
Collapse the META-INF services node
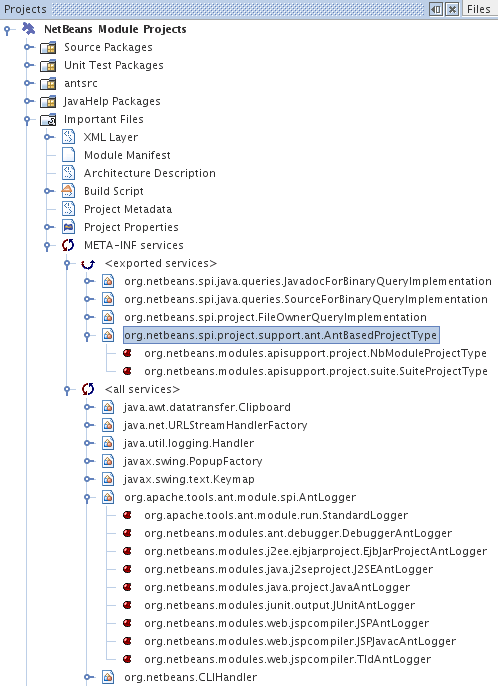coord(47,246)
